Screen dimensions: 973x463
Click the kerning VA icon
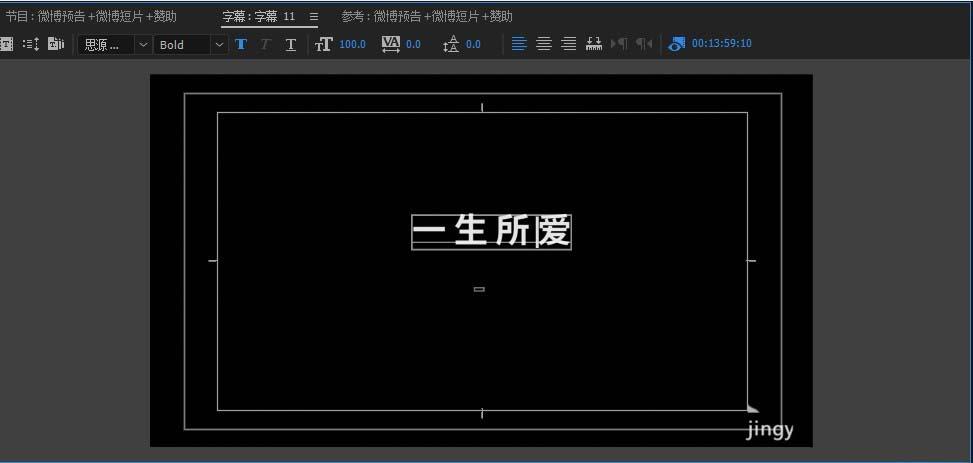(x=391, y=44)
